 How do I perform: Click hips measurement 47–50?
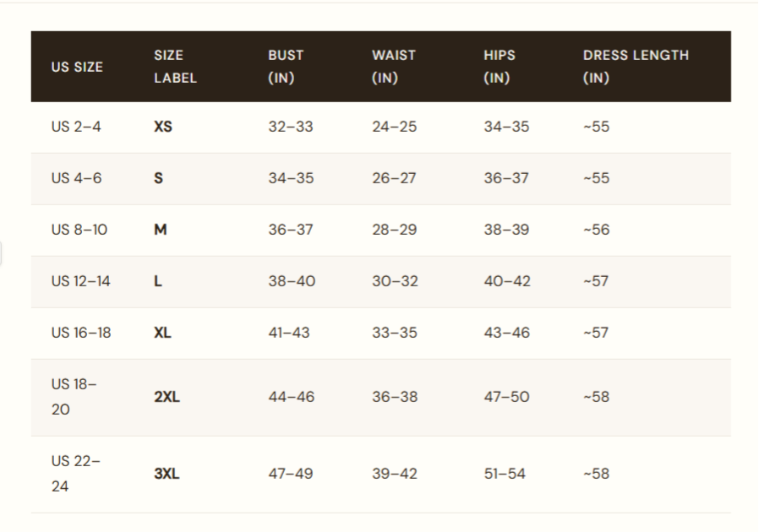tap(506, 397)
